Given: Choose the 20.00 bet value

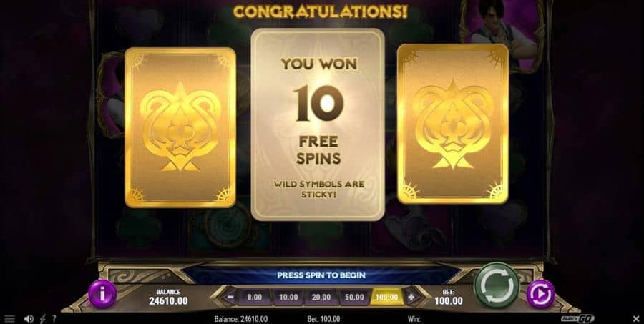Looking at the screenshot, I should pos(321,297).
